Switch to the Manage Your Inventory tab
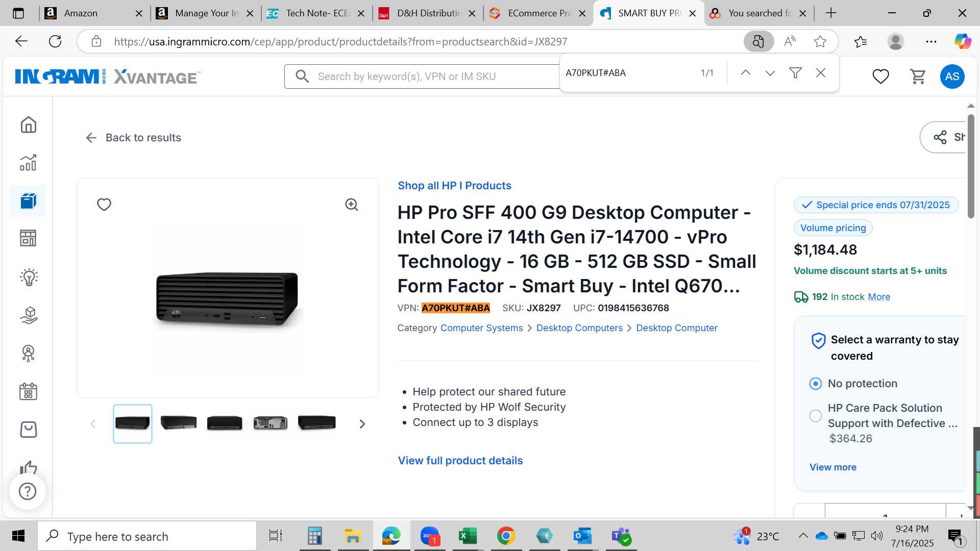Screen dimensions: 980x551 coord(206,13)
